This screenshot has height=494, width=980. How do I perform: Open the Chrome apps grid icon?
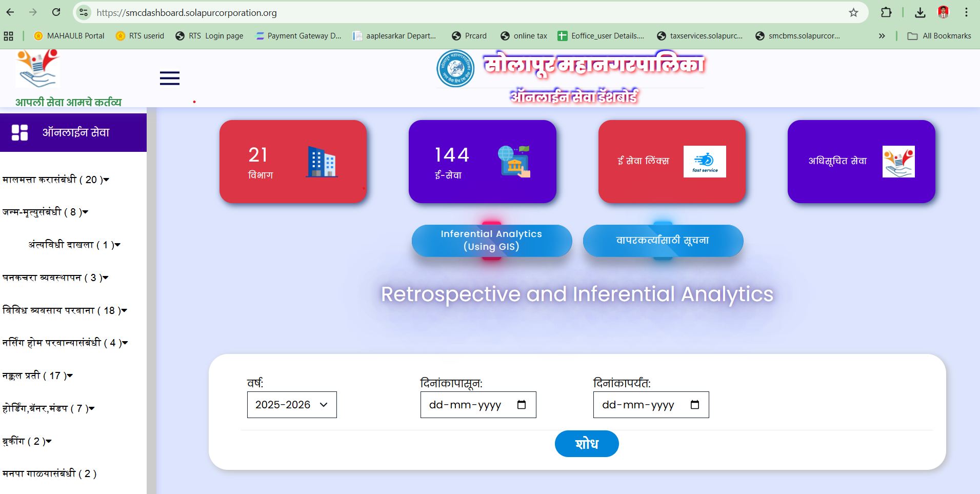(x=9, y=36)
